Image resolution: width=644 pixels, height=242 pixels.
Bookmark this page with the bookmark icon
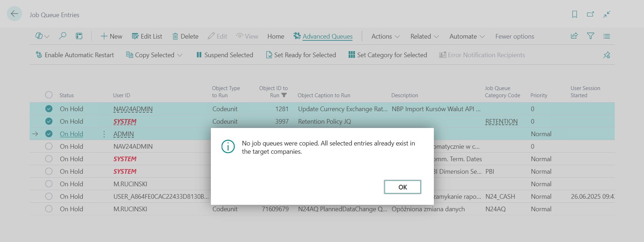[574, 14]
